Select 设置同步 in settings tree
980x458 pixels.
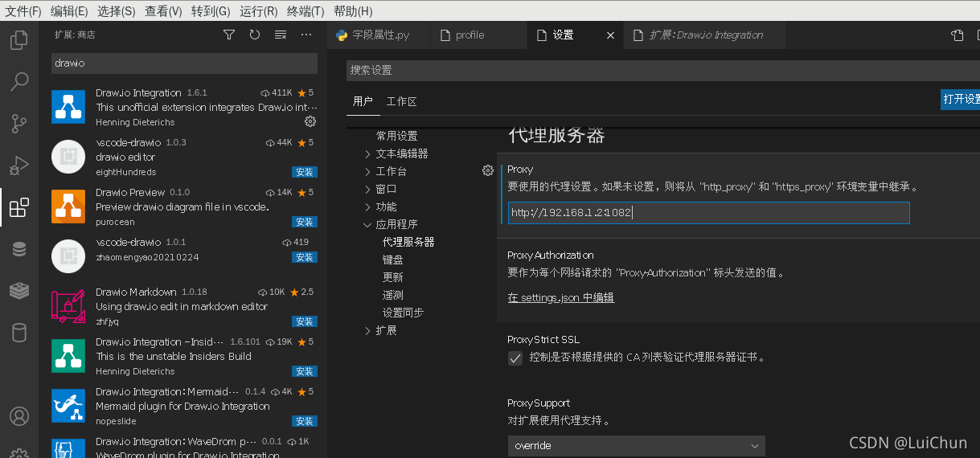[x=403, y=313]
